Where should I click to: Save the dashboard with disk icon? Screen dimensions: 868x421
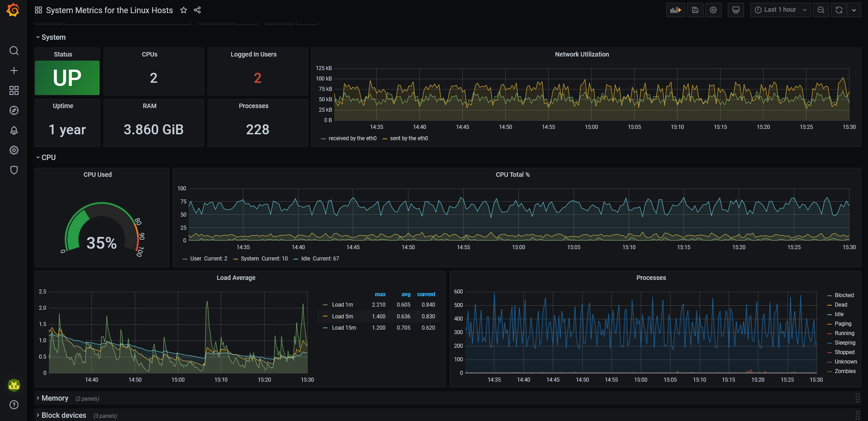click(x=695, y=10)
